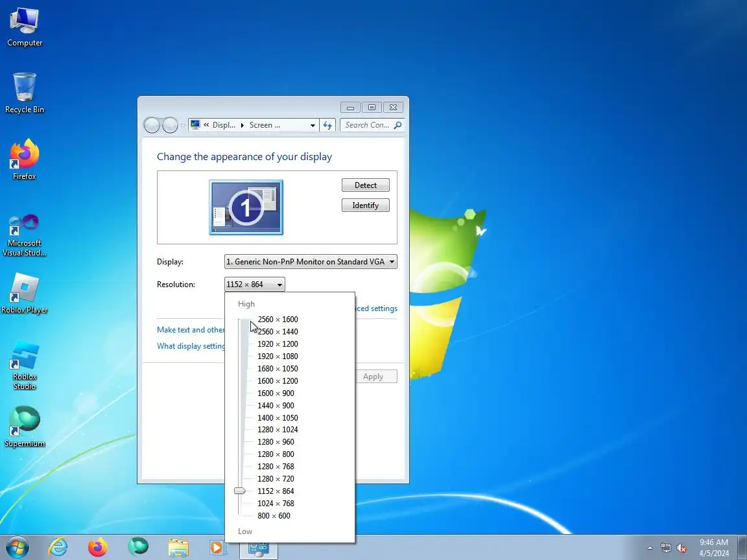Click the Back navigation button
This screenshot has width=747, height=560.
pos(152,125)
